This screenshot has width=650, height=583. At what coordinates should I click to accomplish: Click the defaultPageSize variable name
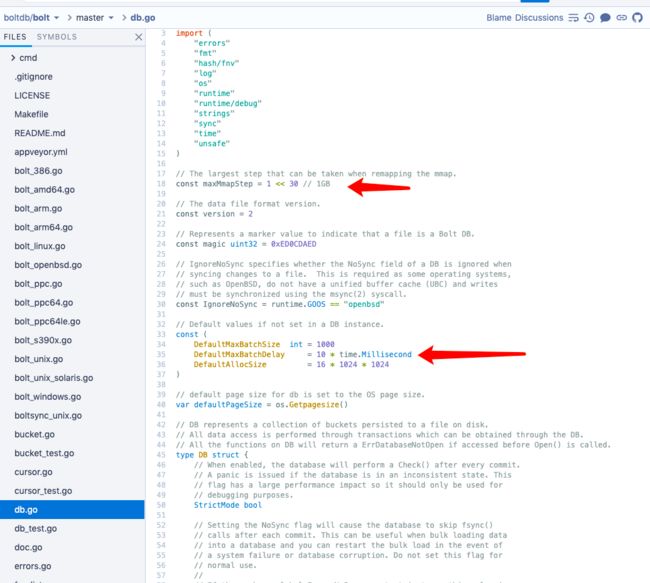pyautogui.click(x=228, y=405)
